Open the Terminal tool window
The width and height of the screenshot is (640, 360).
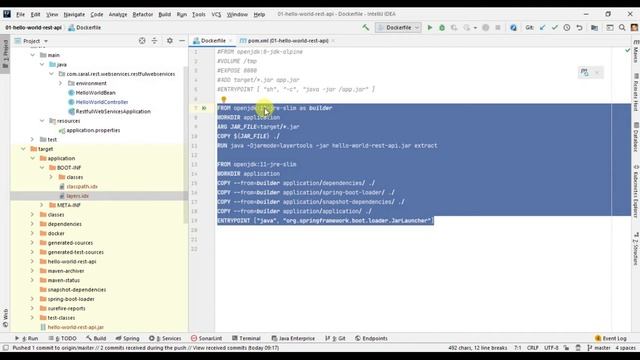246,338
